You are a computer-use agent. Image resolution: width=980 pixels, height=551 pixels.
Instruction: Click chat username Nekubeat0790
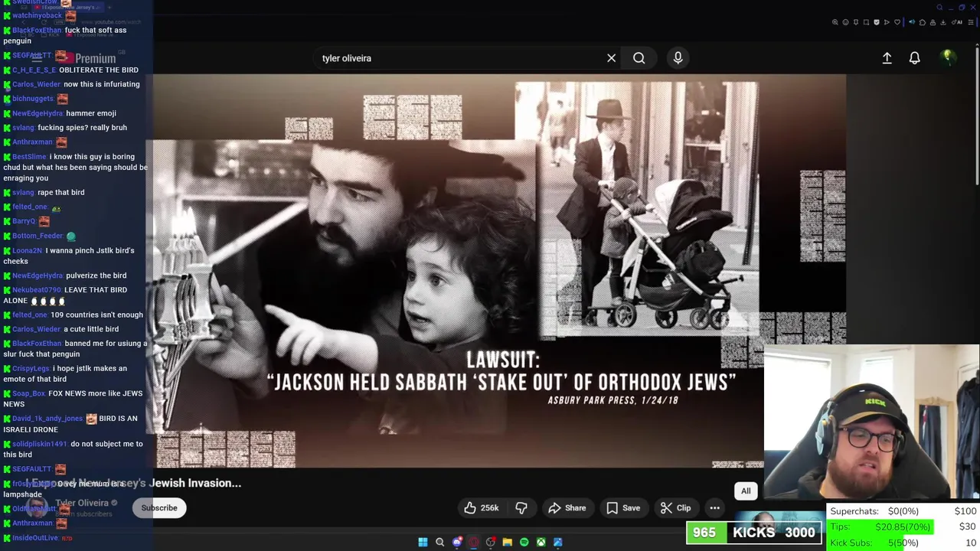(x=37, y=290)
